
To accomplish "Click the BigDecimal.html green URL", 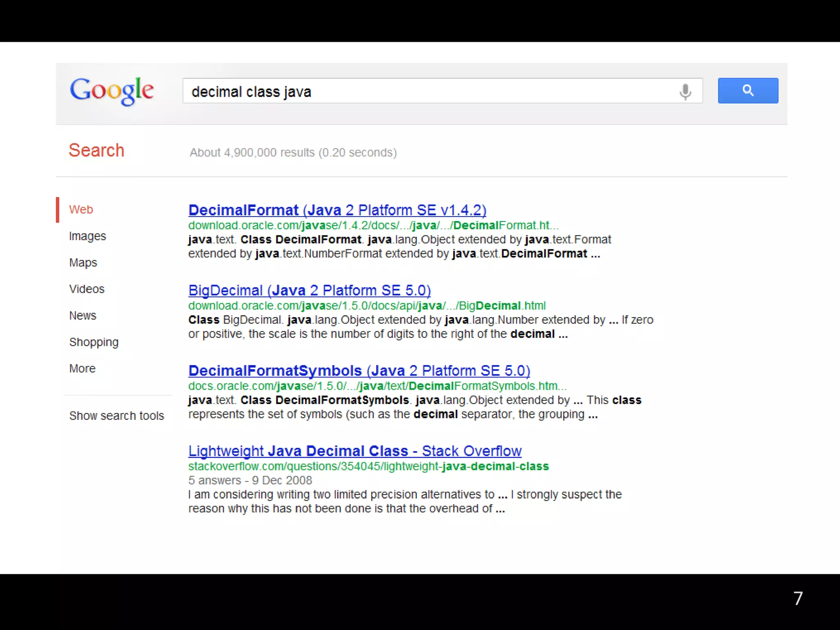I will pos(367,306).
